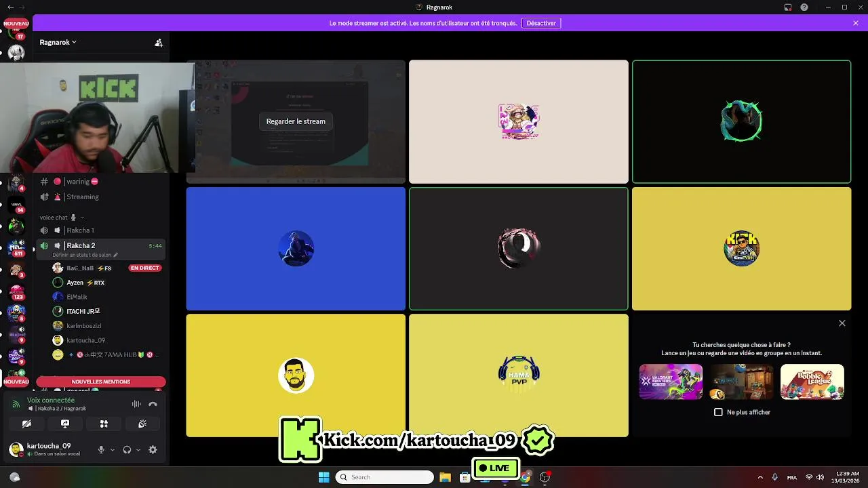
Task: Open the Voix connectée connection details
Action: click(51, 401)
